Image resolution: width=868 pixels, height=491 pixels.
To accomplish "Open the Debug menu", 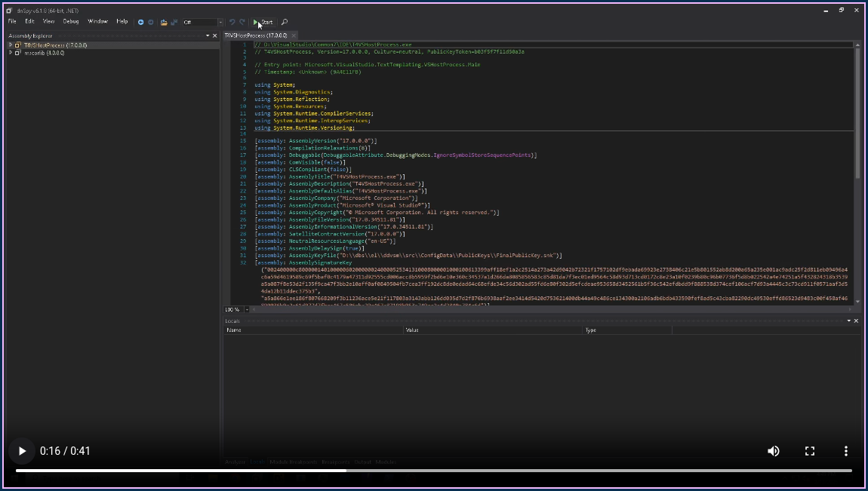I will tap(71, 22).
